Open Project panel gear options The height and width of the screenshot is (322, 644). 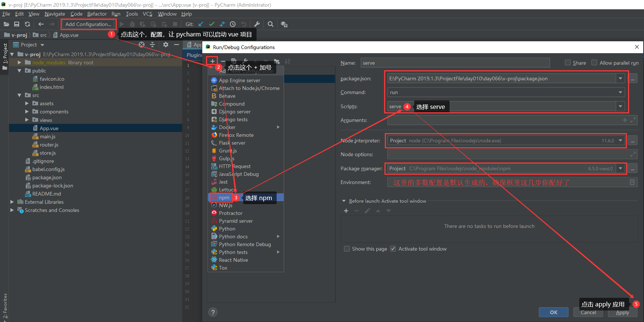pyautogui.click(x=165, y=45)
